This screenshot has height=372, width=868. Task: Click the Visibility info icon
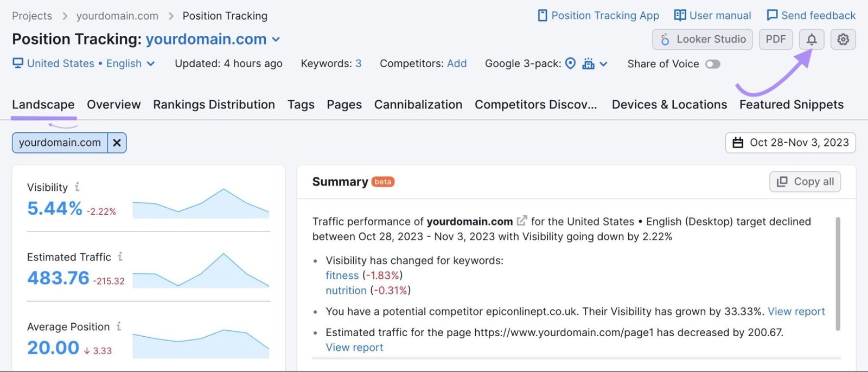coord(76,187)
